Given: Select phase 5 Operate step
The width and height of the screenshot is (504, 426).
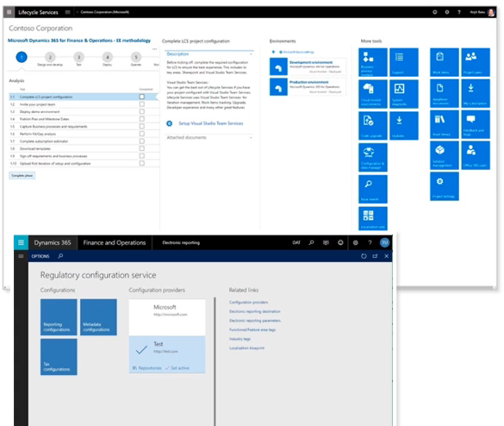Looking at the screenshot, I should tap(136, 57).
